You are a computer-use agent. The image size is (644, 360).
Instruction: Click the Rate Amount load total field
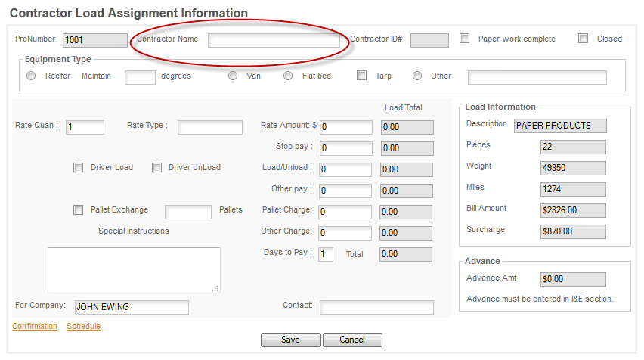(407, 127)
